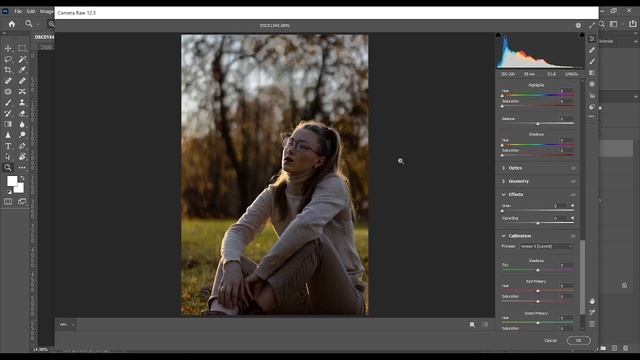Viewport: 640px width, 360px height.
Task: Open the zoom level dropdown below the preview
Action: pyautogui.click(x=67, y=325)
